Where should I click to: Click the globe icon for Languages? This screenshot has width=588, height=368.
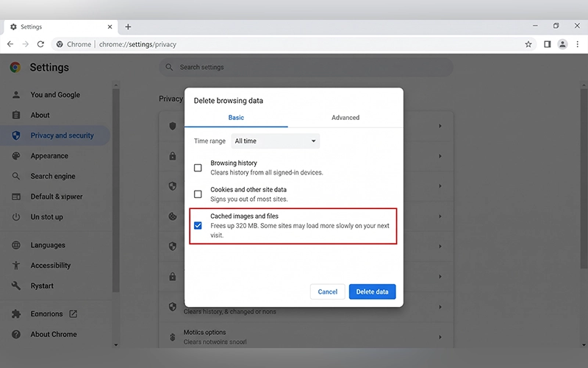(x=15, y=245)
